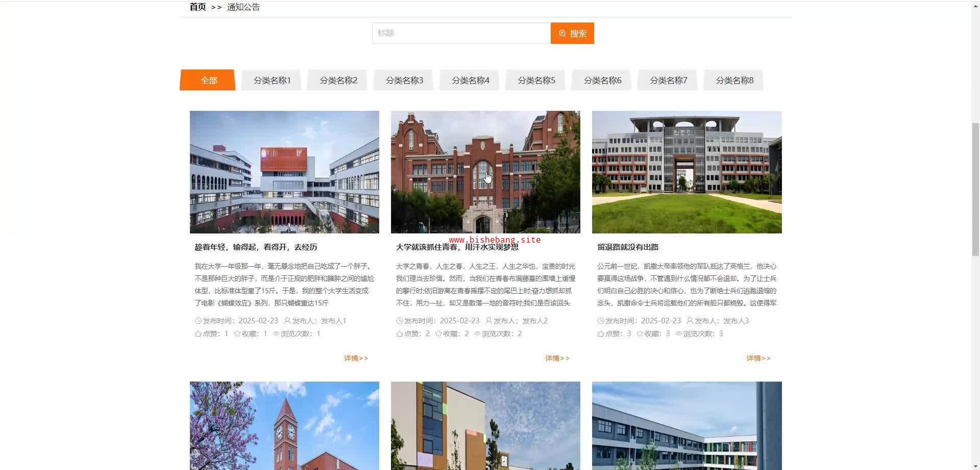
Task: Click the 发布时间：2025-02-23 text on 发布人1 card
Action: tap(240, 321)
